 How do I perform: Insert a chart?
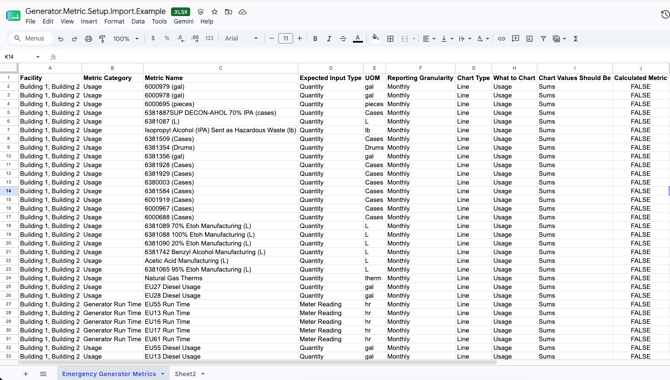click(529, 38)
